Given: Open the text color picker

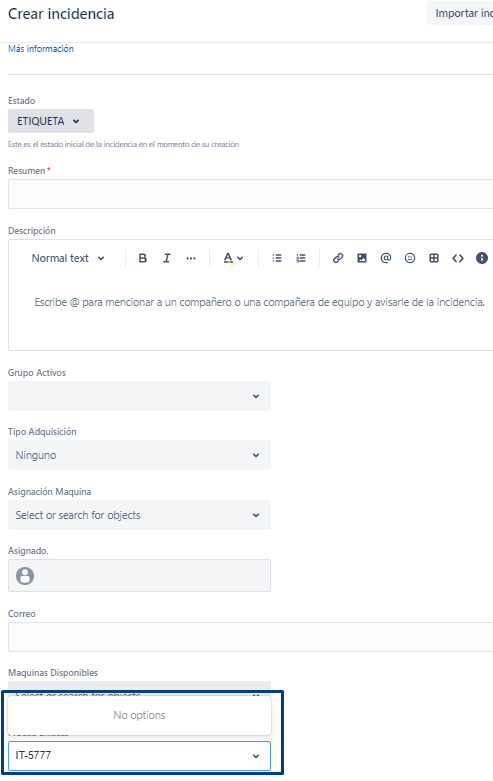Looking at the screenshot, I should 233,258.
